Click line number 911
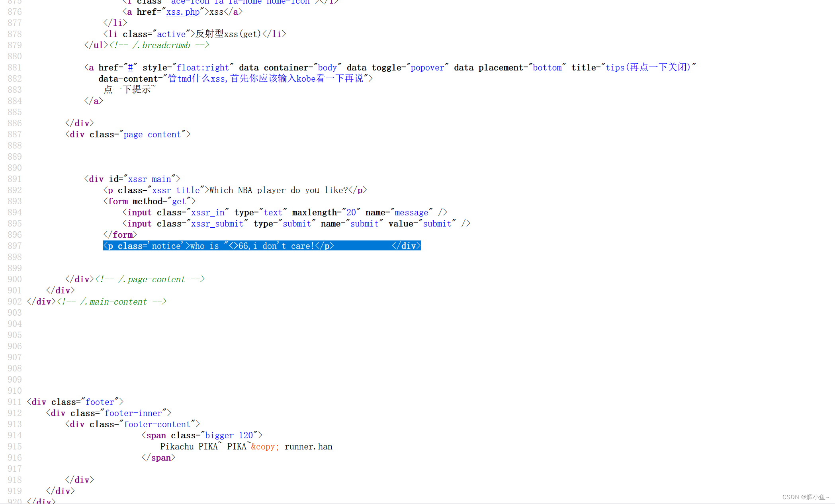This screenshot has height=504, width=835. click(x=15, y=402)
